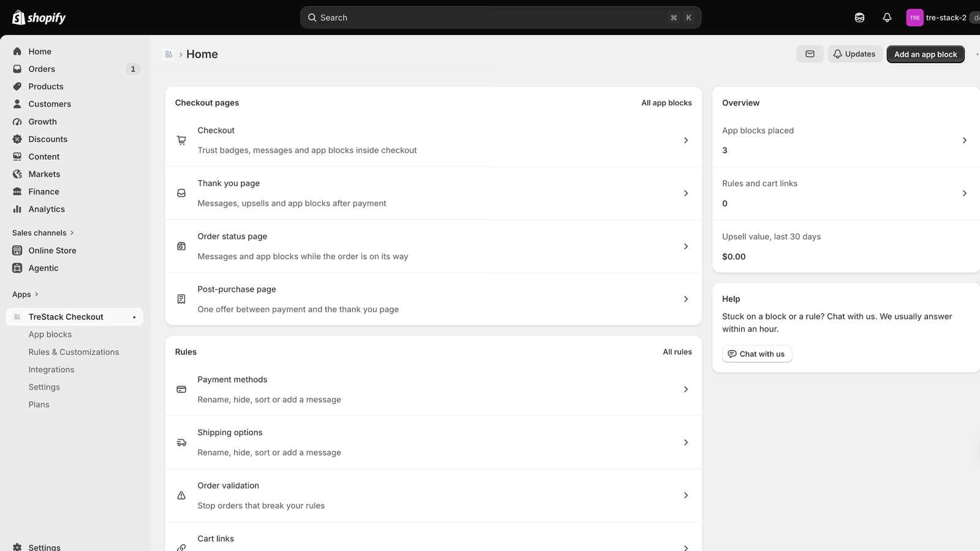
Task: Click the Checkout cart icon
Action: pyautogui.click(x=181, y=140)
